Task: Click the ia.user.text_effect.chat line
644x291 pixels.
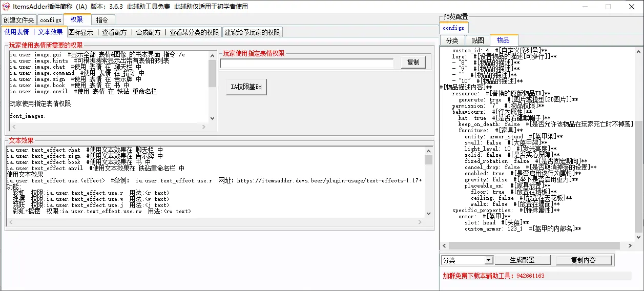Action: (85, 150)
